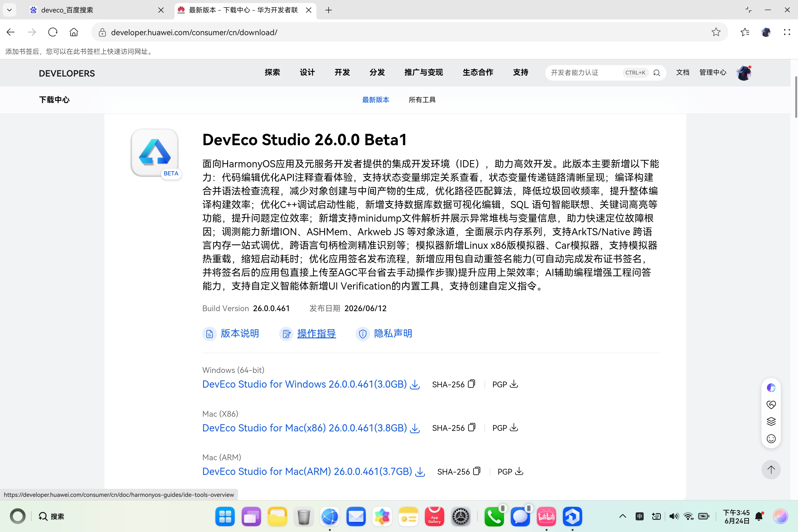Open AppGallery from the dock

click(434, 516)
